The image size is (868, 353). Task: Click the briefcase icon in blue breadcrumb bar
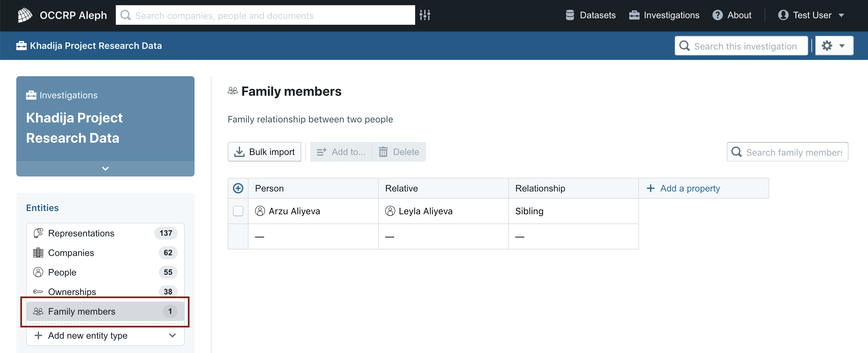tap(21, 46)
